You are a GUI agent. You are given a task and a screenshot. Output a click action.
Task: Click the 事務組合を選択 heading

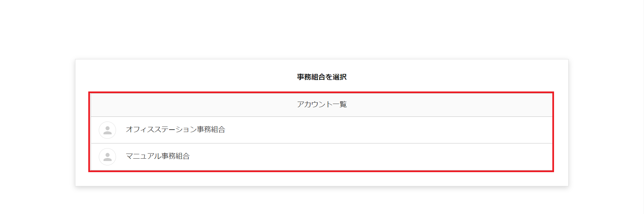[x=322, y=77]
